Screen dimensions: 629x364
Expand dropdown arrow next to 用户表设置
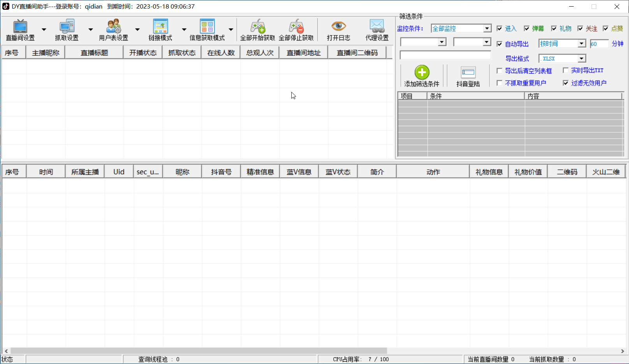[137, 30]
